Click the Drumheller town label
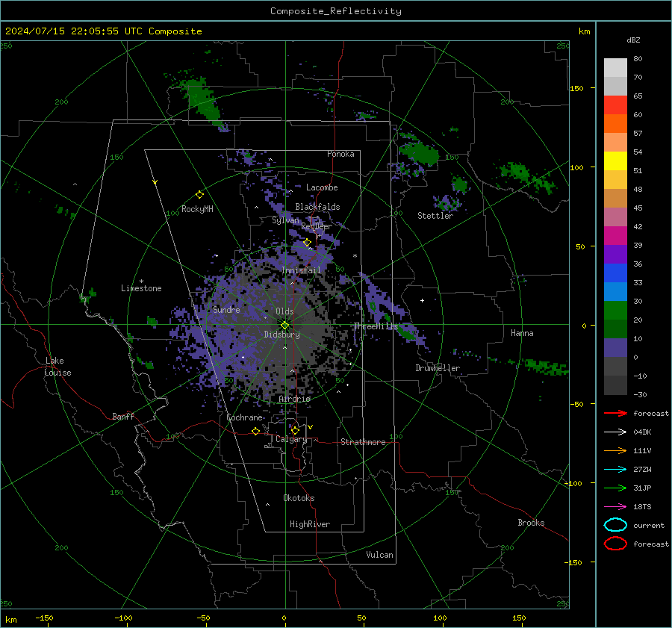Viewport: 672px width, 628px height. click(x=438, y=368)
